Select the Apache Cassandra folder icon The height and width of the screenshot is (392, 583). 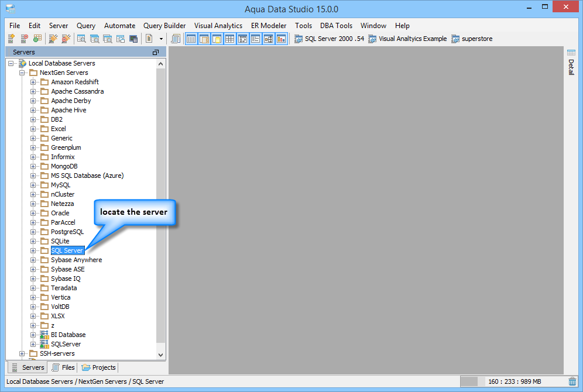click(44, 91)
